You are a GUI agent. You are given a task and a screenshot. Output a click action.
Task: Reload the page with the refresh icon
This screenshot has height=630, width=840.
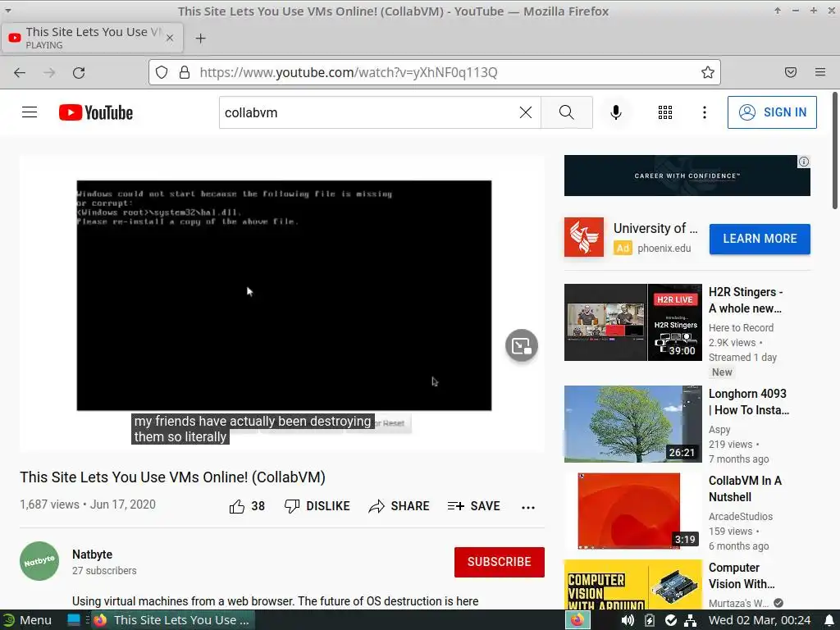(79, 73)
